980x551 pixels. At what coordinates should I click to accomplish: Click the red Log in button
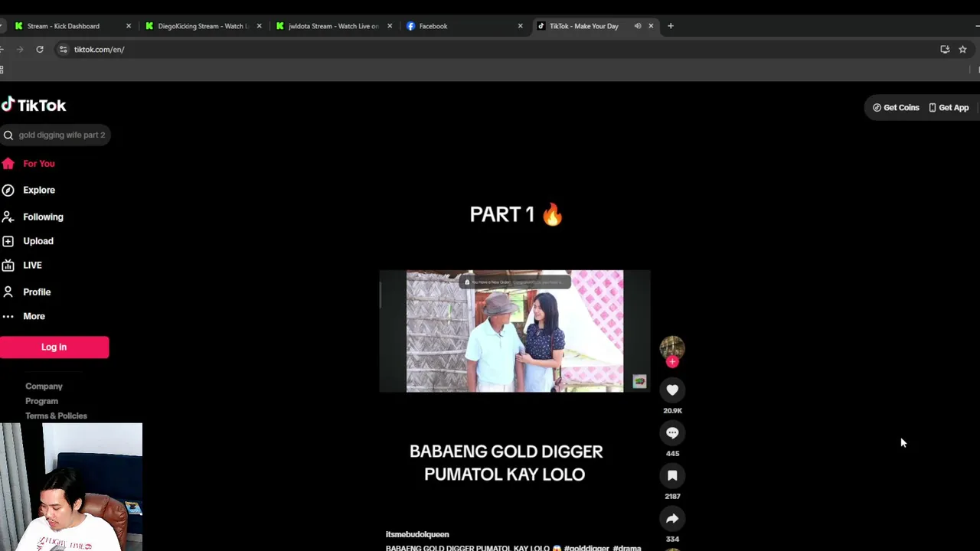[x=54, y=347]
